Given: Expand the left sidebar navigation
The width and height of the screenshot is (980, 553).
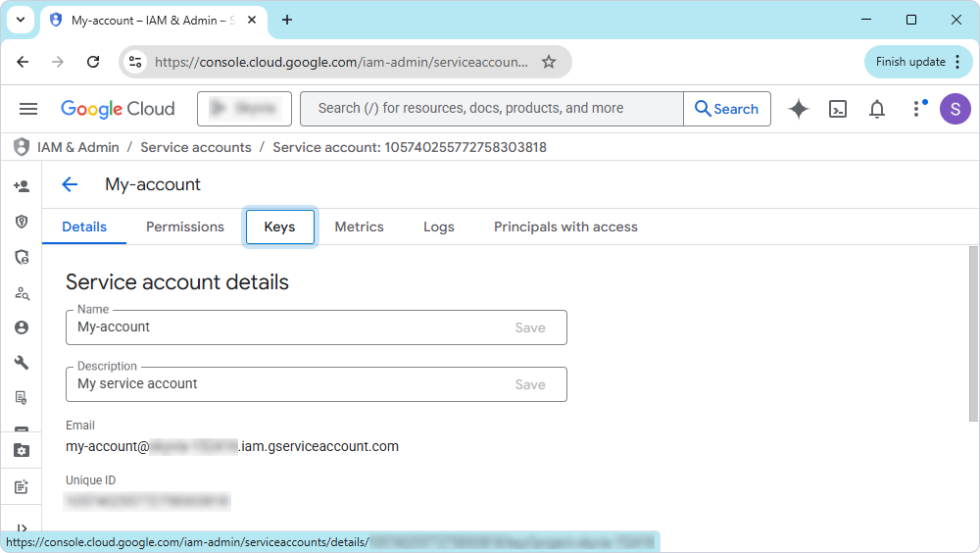Looking at the screenshot, I should click(x=22, y=528).
